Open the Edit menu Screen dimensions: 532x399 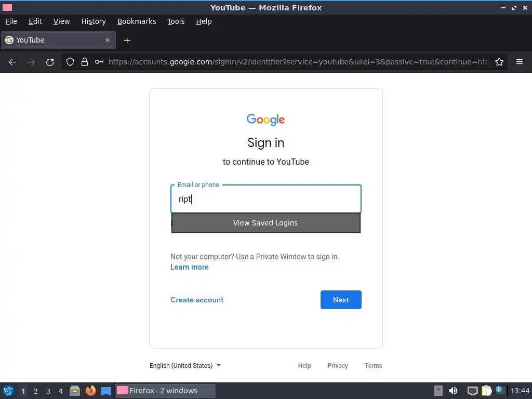[35, 21]
